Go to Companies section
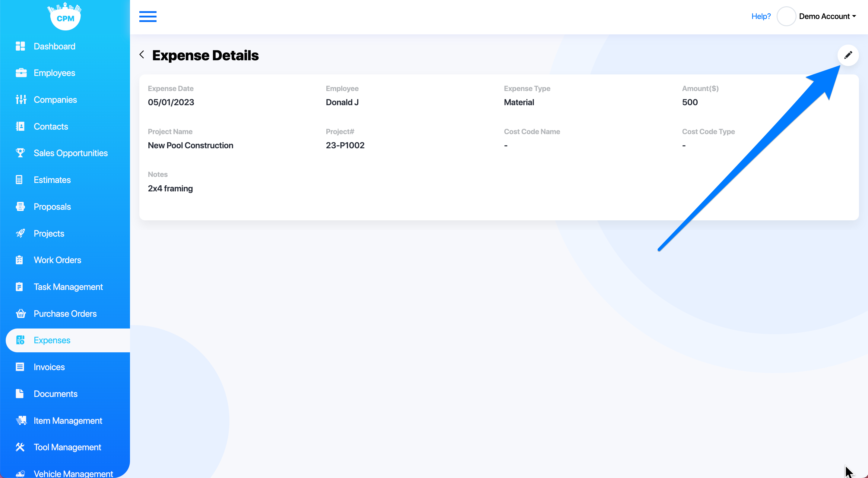The width and height of the screenshot is (868, 478). click(x=55, y=100)
